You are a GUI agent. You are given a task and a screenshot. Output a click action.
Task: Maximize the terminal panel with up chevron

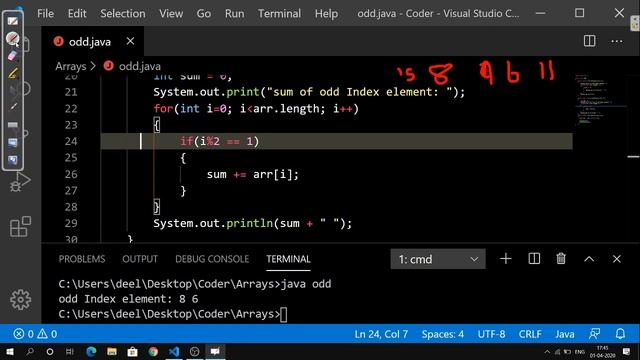589,259
